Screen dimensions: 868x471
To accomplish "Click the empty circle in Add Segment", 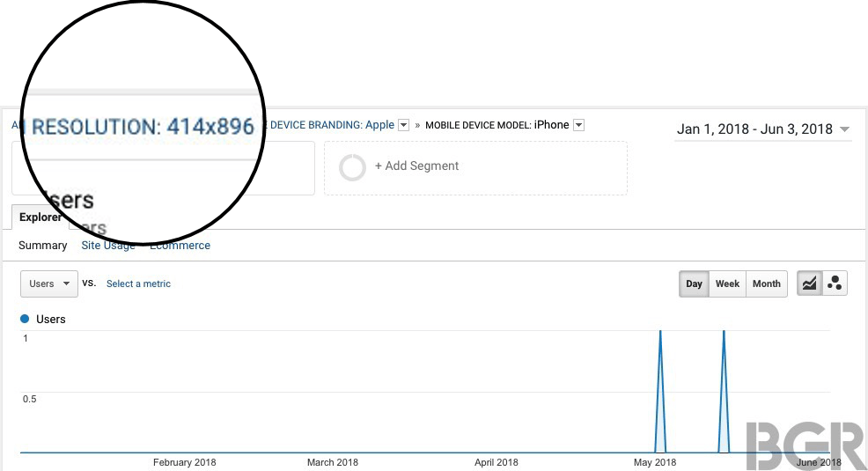I will [352, 166].
